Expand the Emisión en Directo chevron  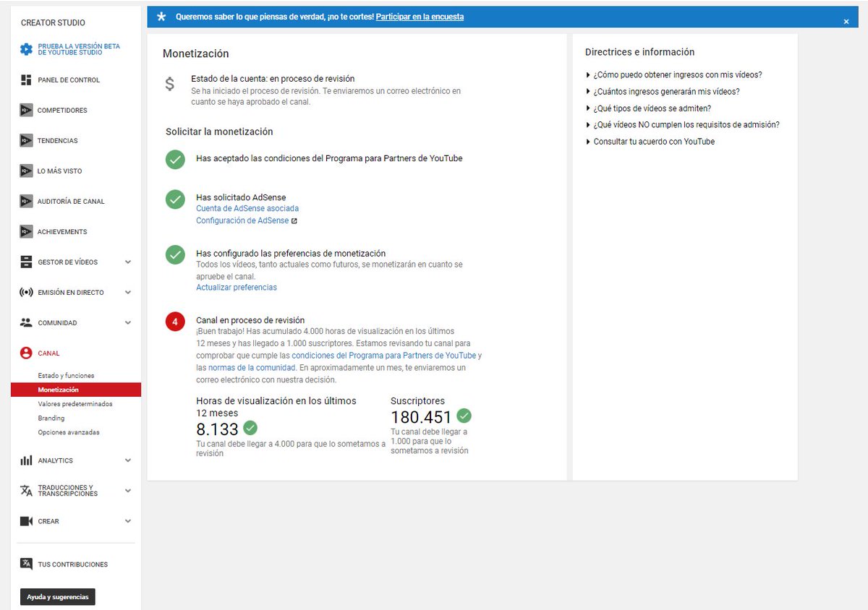(128, 293)
